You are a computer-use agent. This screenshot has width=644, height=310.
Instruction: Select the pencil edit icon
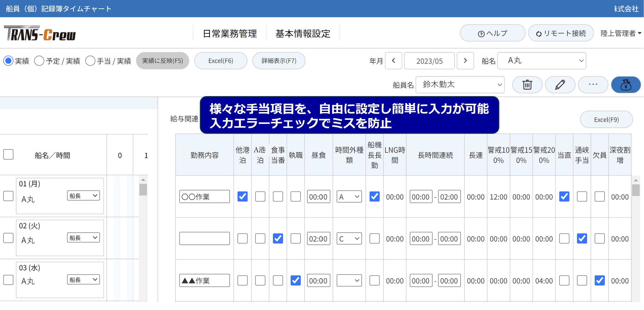click(x=560, y=85)
